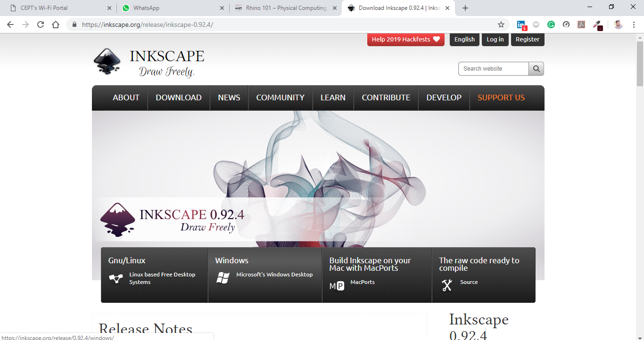This screenshot has height=340, width=644.
Task: Click the browser forward arrow
Action: point(25,24)
